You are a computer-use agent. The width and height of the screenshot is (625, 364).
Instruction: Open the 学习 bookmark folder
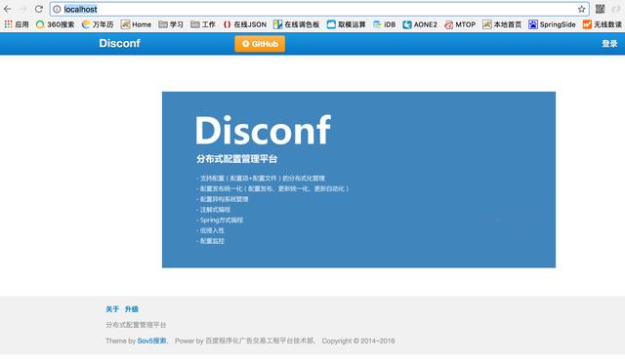pos(171,24)
